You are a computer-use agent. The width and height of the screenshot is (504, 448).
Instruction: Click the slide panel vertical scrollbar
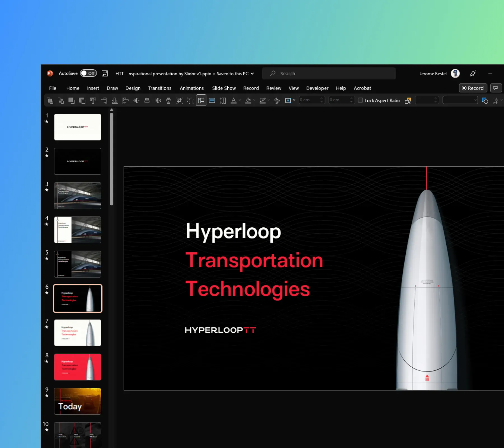(111, 159)
